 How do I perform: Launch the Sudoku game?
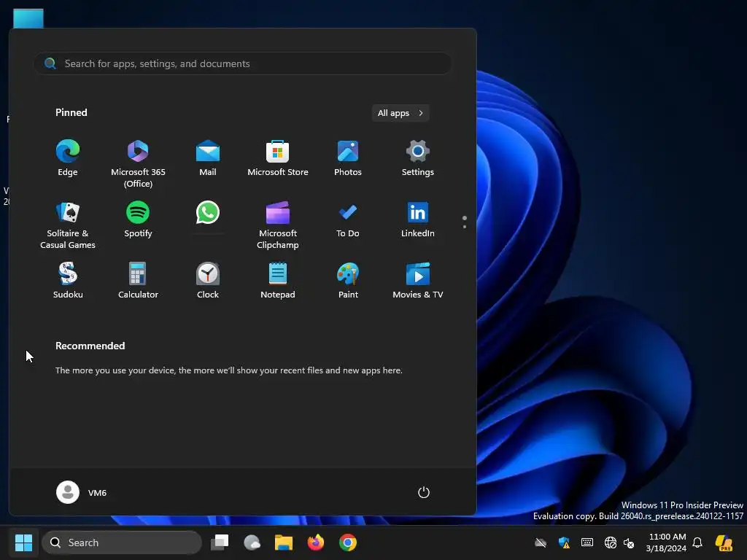point(68,281)
